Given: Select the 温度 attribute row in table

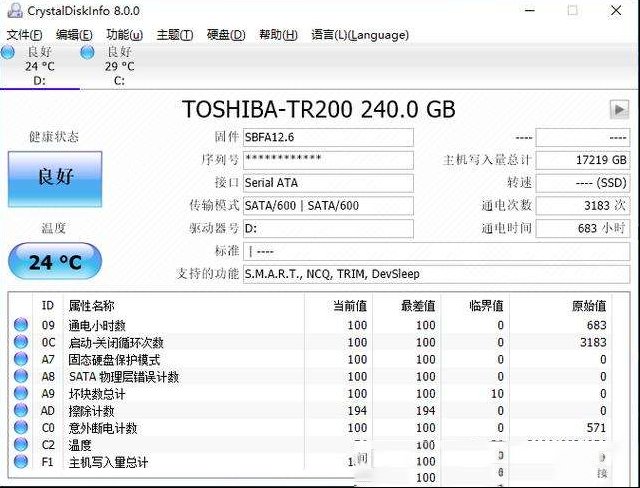Looking at the screenshot, I should coord(310,445).
